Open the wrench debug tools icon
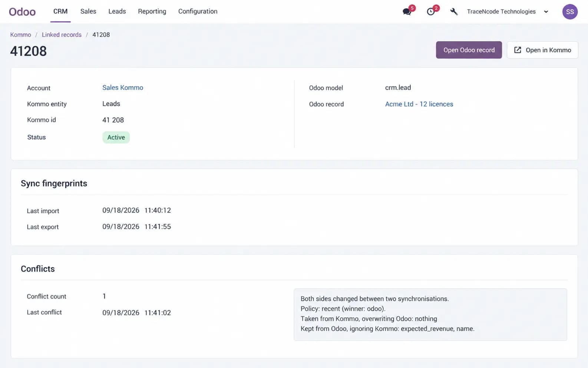 click(x=454, y=11)
